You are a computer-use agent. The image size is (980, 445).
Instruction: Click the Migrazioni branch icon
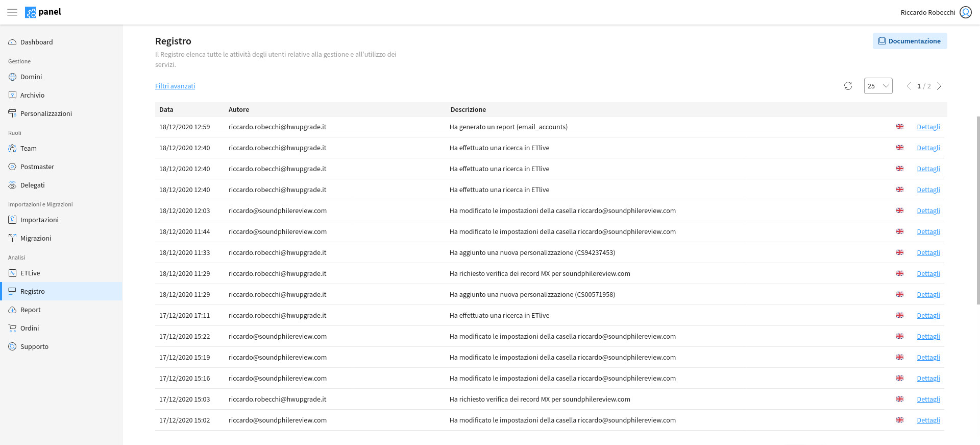coord(12,238)
